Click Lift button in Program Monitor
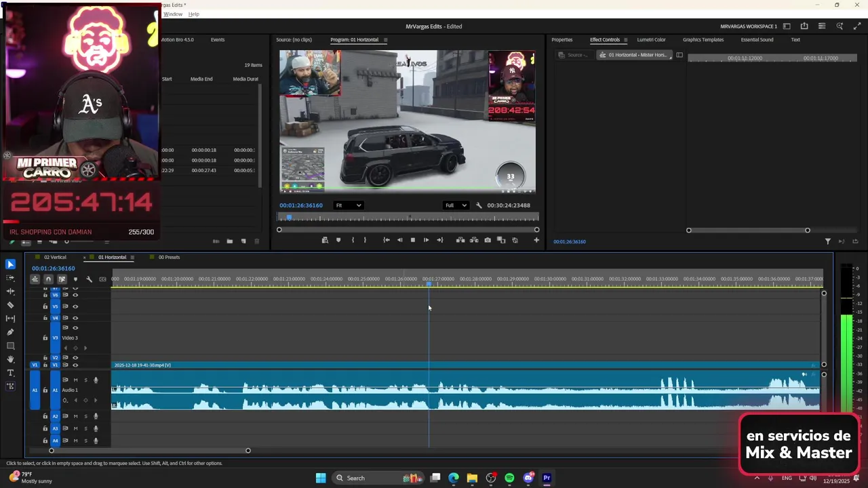Viewport: 868px width, 488px height. click(x=460, y=240)
